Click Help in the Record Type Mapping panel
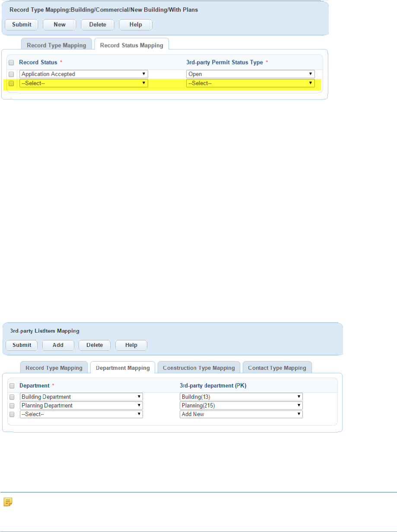 (x=136, y=25)
